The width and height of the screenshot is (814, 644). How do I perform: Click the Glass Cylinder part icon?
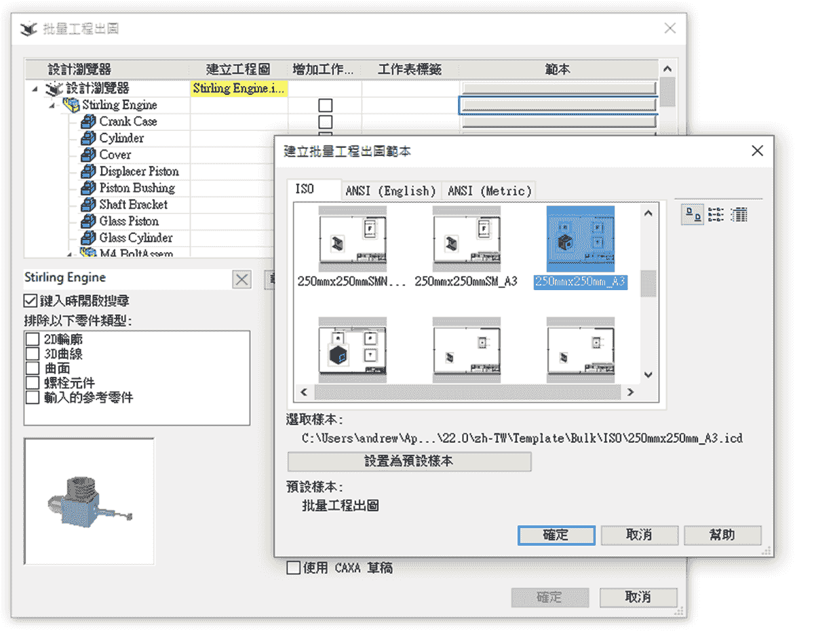(x=86, y=237)
